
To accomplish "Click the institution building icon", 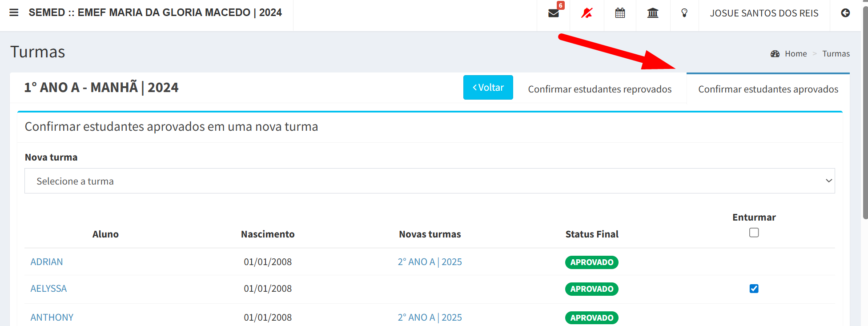I will point(653,13).
